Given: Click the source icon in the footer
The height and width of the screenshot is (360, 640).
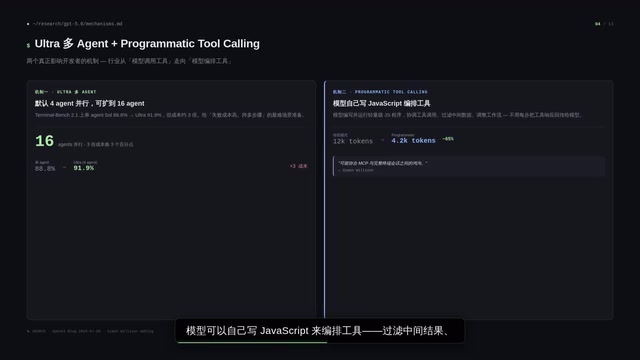Looking at the screenshot, I should tap(28, 331).
